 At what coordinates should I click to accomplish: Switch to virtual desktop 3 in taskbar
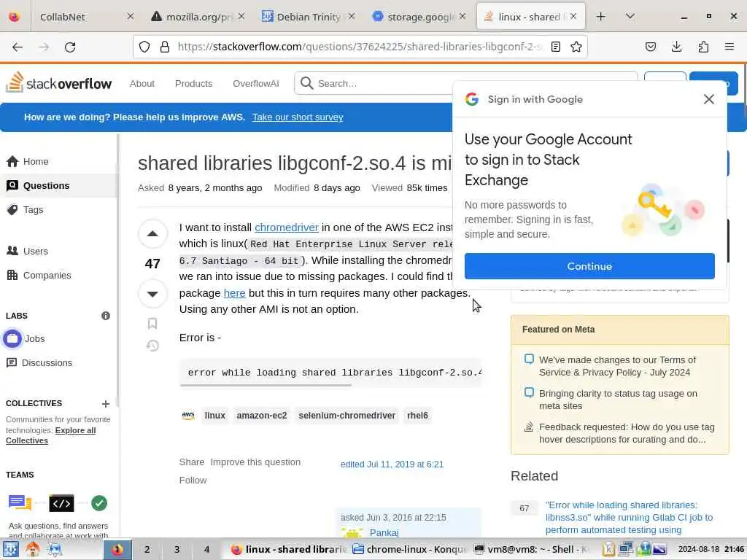(x=177, y=550)
